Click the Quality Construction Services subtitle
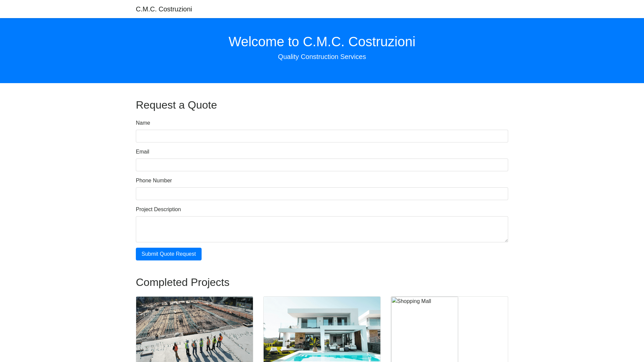The height and width of the screenshot is (362, 644). [x=322, y=57]
